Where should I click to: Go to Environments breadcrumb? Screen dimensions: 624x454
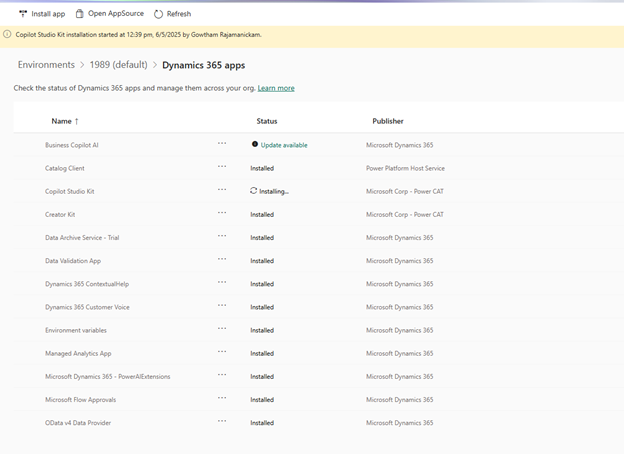pyautogui.click(x=46, y=65)
